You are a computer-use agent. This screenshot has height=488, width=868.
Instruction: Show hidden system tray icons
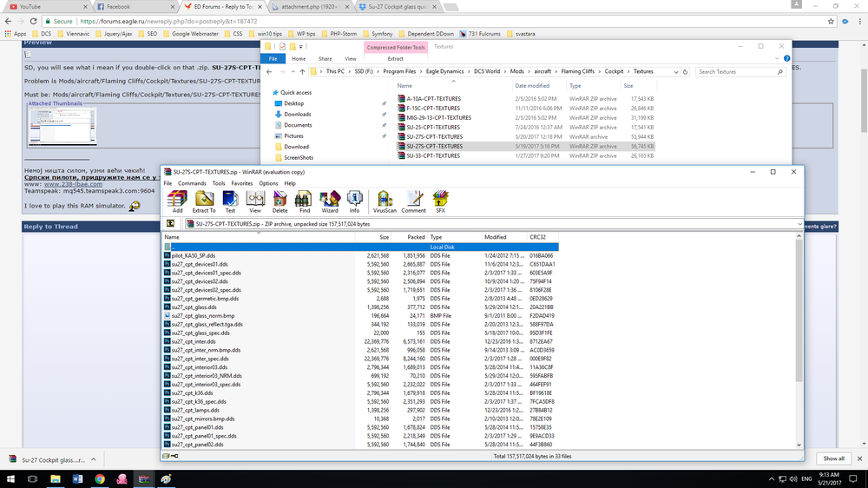pos(772,479)
